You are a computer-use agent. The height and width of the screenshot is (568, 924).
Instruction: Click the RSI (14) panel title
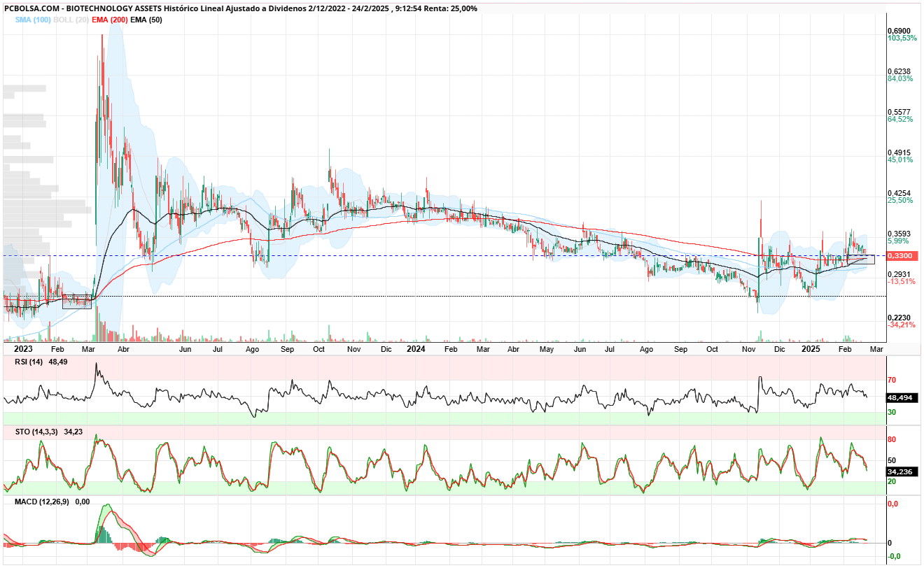tap(25, 362)
